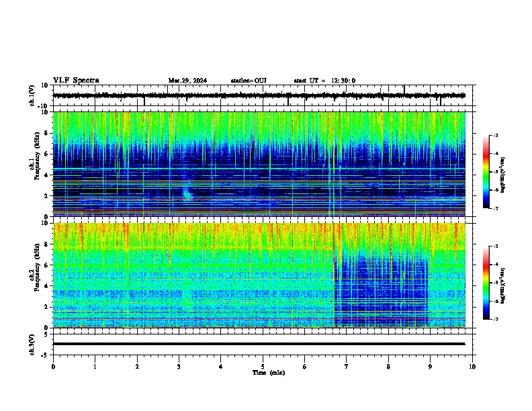Screen dimensions: 532x411
Task: Click the "8" kHz tick on ch.1 frequency axis
Action: pos(46,133)
